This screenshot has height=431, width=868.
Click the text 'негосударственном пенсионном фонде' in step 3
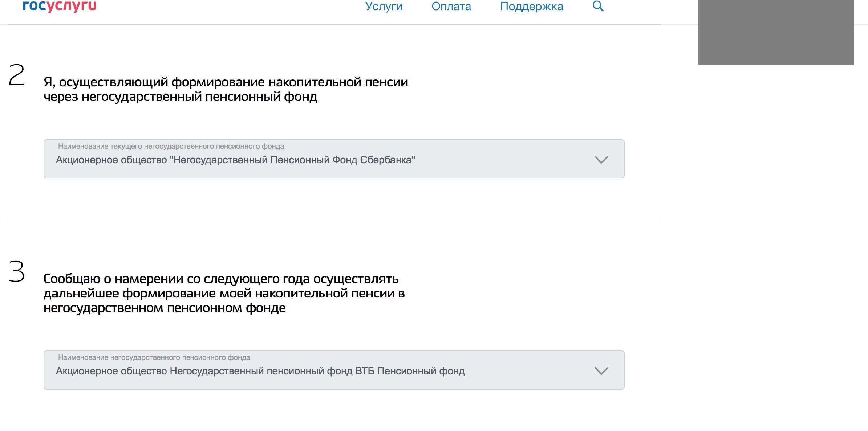(164, 308)
